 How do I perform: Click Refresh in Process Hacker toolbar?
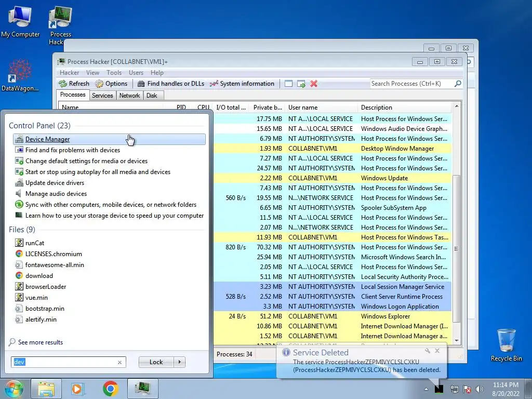coord(74,84)
